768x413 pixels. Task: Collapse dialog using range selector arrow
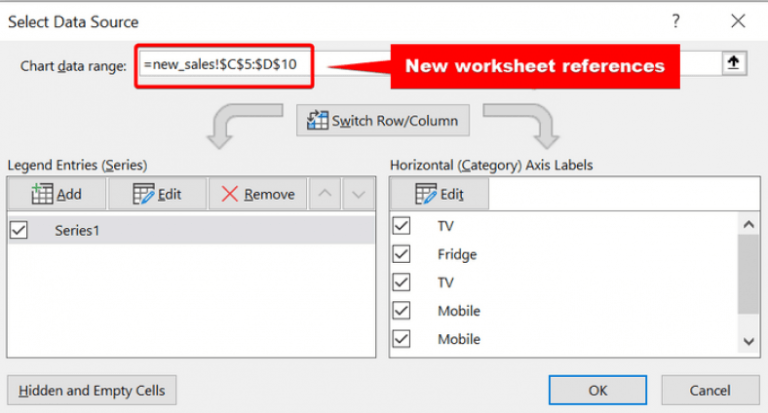734,63
